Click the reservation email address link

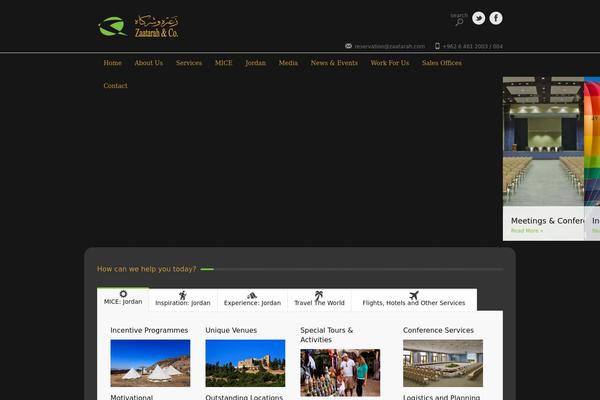click(390, 46)
